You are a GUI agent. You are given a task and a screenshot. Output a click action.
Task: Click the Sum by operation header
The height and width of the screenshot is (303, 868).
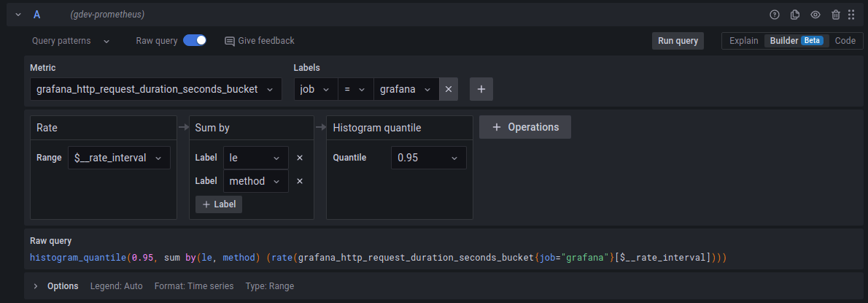[x=252, y=128]
